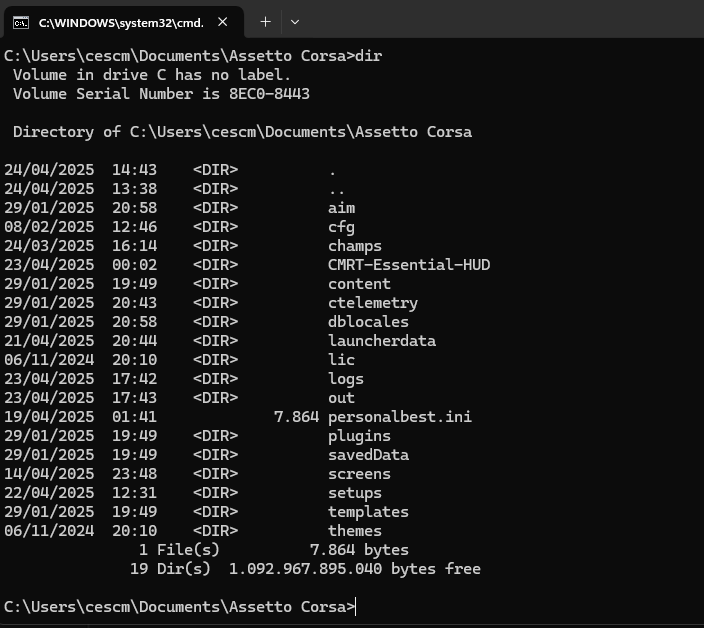This screenshot has height=628, width=704.
Task: Click the launcherdata folder name
Action: click(381, 341)
